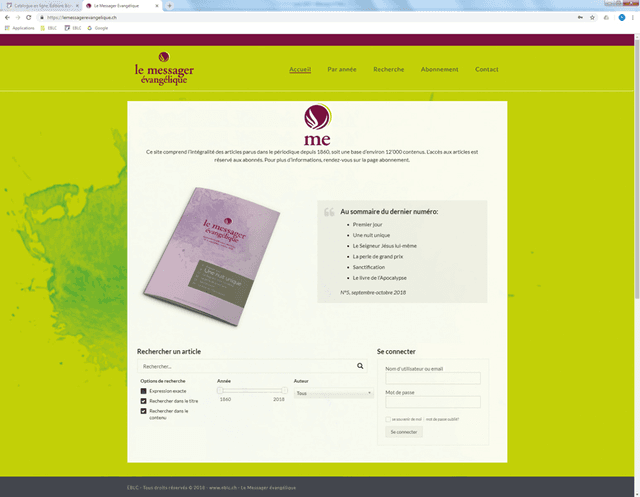Click the 1860 year slider handle
The height and width of the screenshot is (497, 640).
(x=220, y=390)
